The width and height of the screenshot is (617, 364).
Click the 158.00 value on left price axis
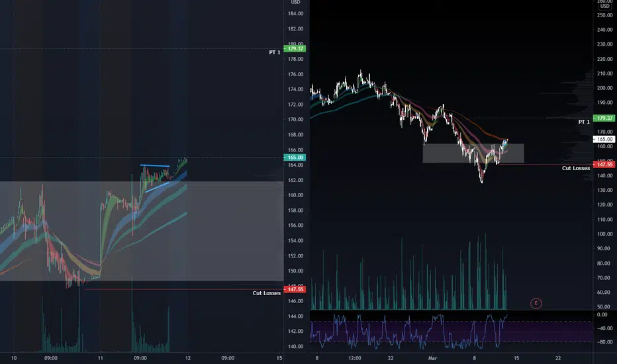[295, 210]
